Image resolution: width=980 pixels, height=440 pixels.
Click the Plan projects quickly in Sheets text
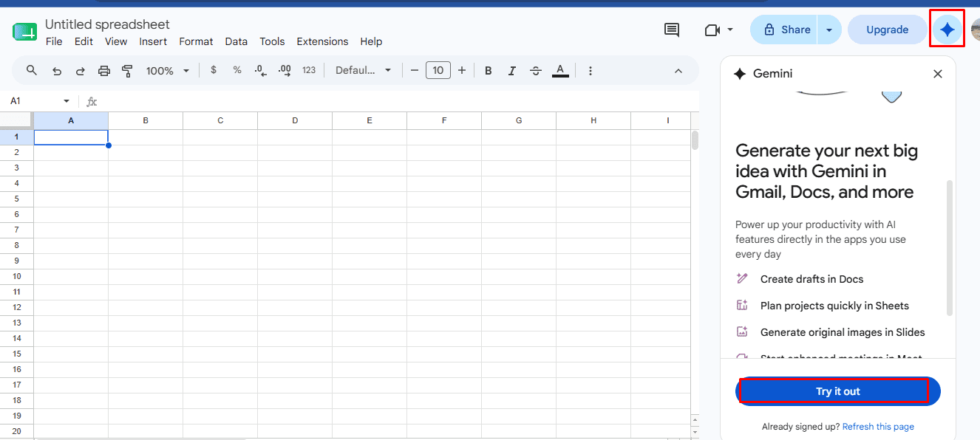[834, 306]
